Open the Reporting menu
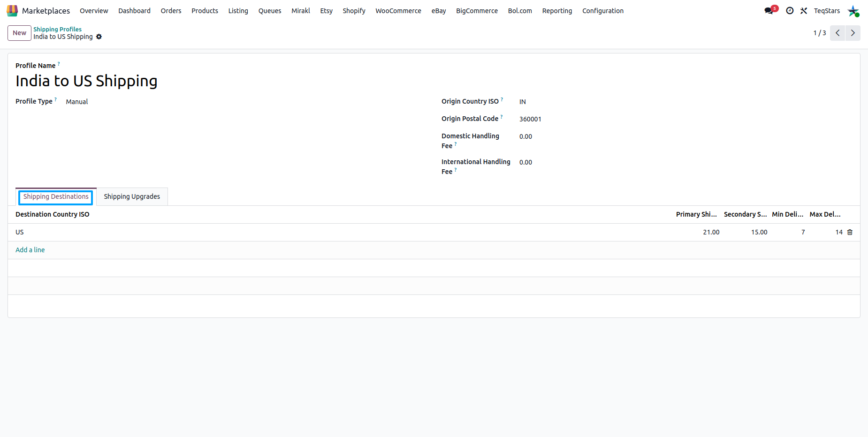868x437 pixels. click(x=557, y=11)
